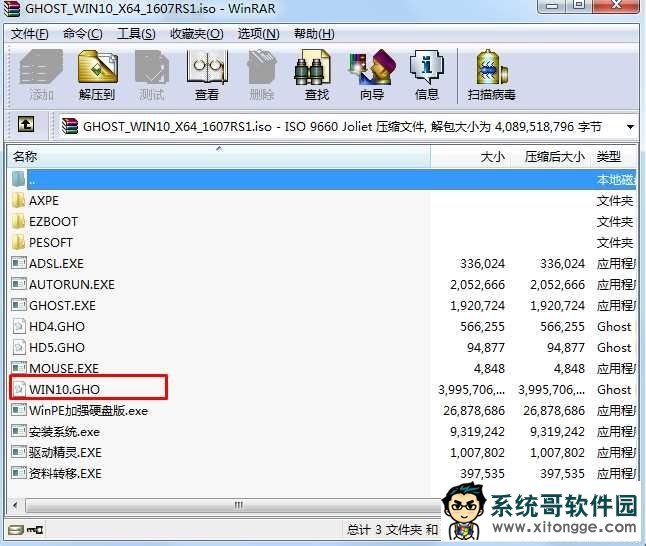This screenshot has height=546, width=646.
Task: Click size value 26,878,686 in Size column
Action: point(474,410)
